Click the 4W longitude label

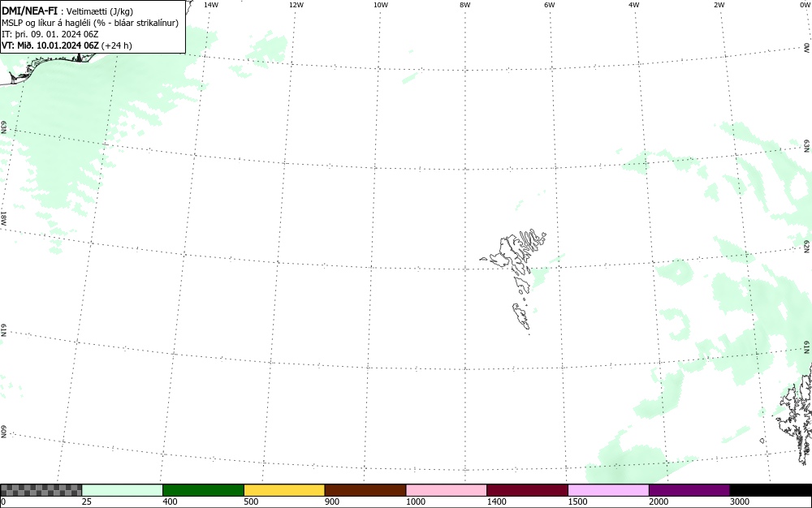pos(634,5)
